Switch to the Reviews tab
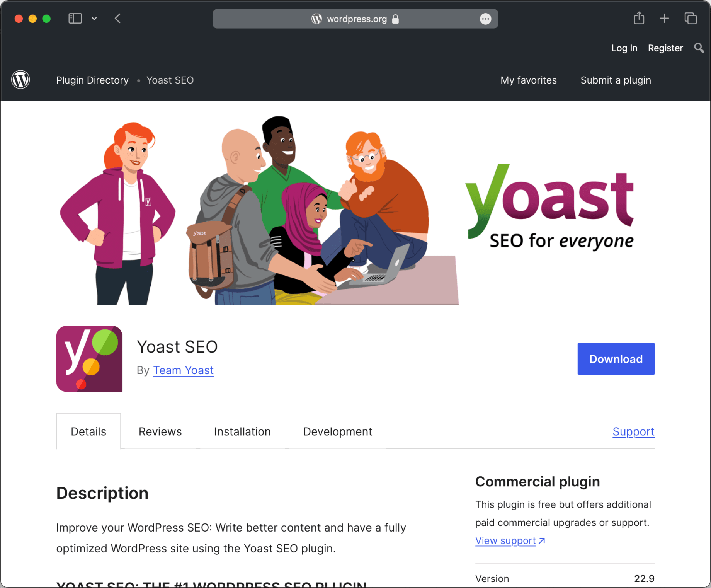The width and height of the screenshot is (711, 588). [x=160, y=431]
